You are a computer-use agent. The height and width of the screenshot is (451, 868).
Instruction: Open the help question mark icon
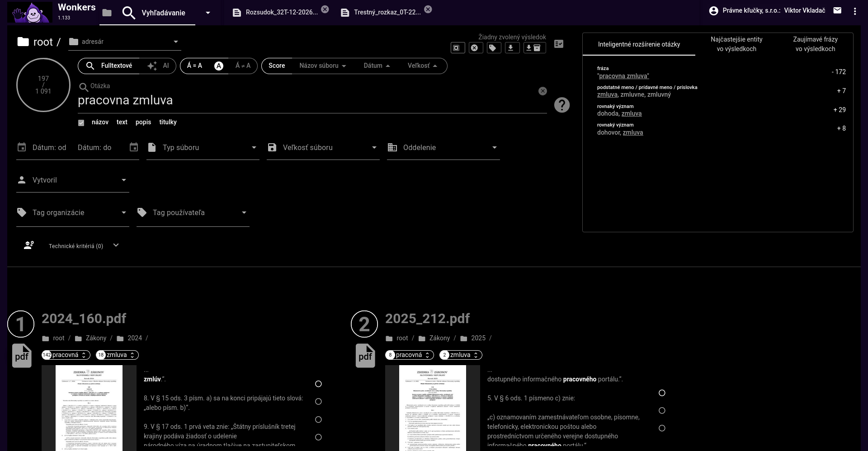point(561,105)
